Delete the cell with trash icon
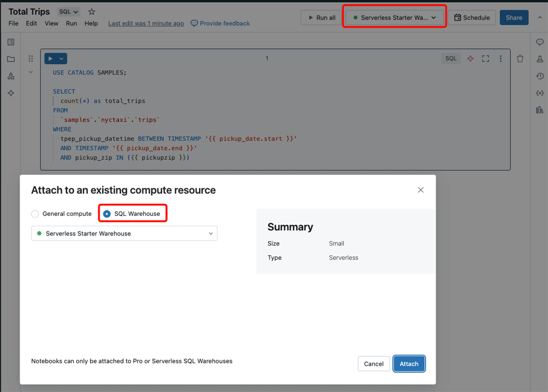This screenshot has width=548, height=392. coord(520,58)
